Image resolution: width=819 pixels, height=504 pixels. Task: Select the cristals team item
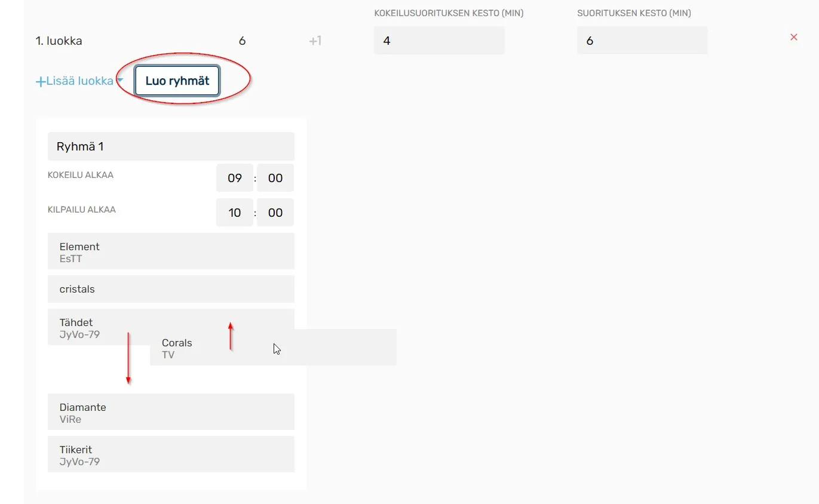coord(171,289)
